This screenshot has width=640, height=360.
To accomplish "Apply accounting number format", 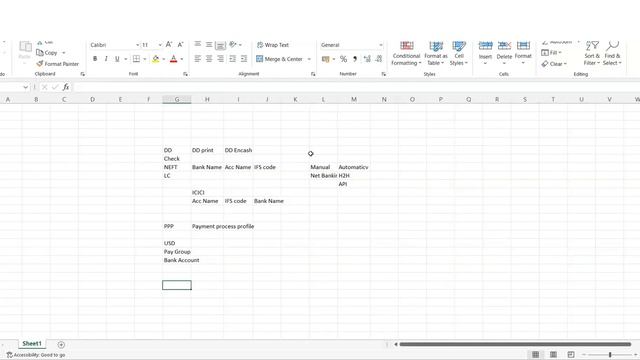I will coord(325,59).
